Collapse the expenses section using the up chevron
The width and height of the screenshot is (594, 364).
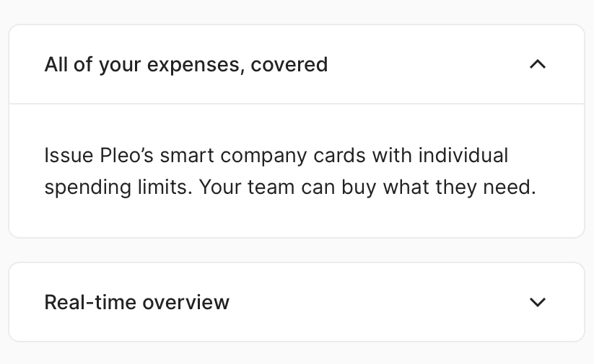coord(537,64)
